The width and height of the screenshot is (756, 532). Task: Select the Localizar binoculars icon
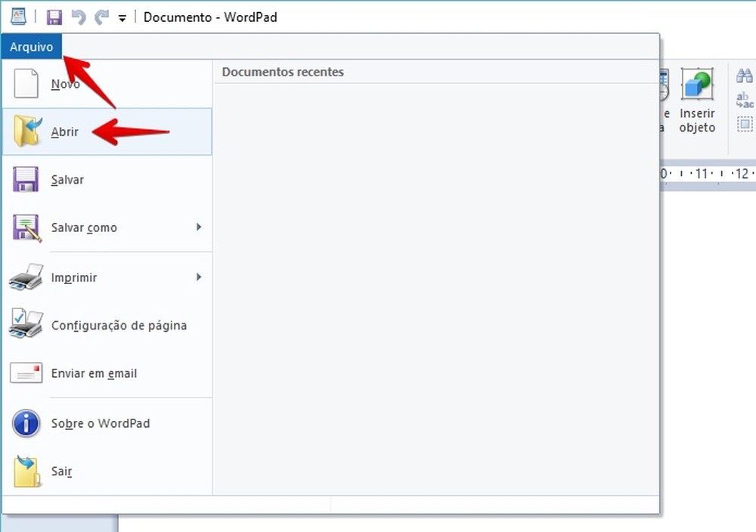tap(743, 76)
